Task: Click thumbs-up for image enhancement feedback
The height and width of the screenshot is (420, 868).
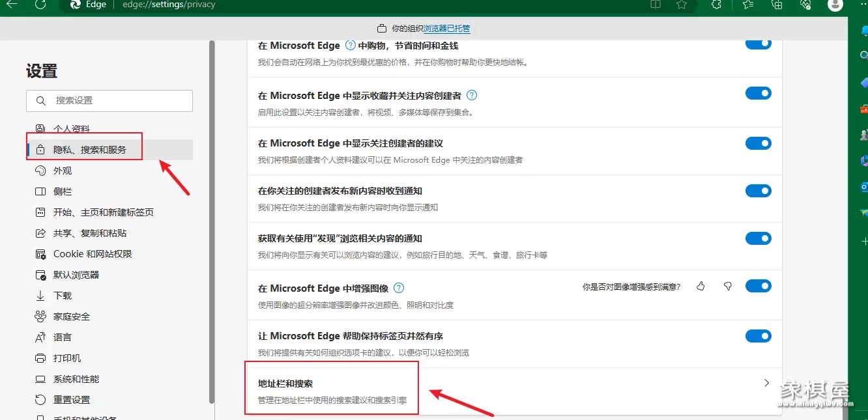Action: (701, 287)
